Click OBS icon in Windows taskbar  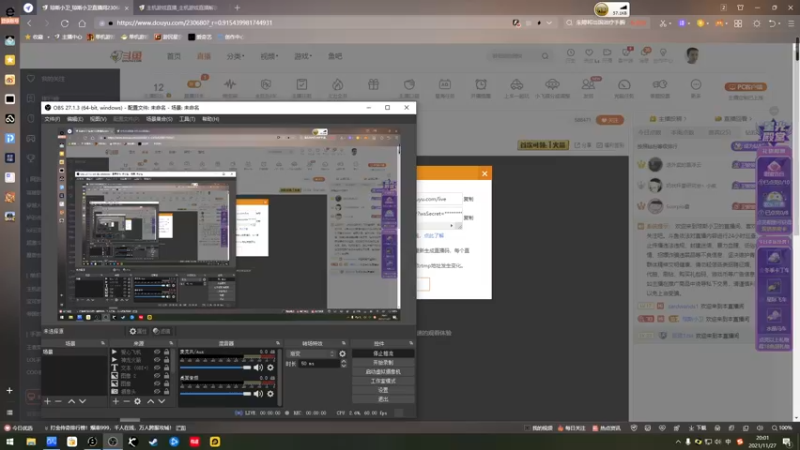coord(113,442)
